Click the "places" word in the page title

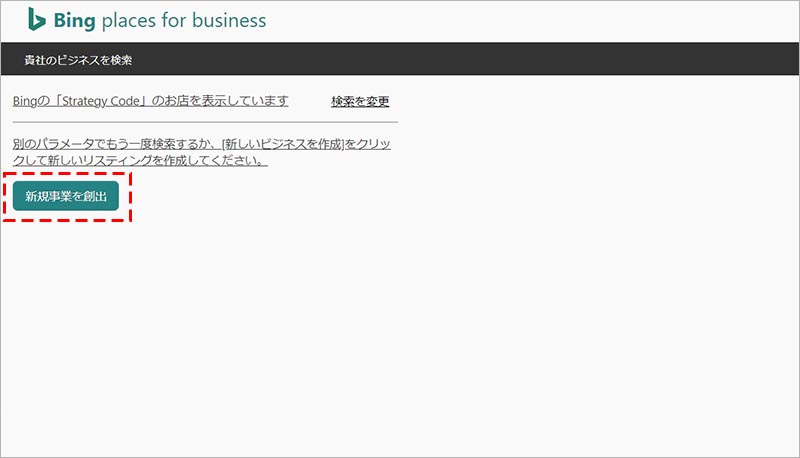pos(129,20)
